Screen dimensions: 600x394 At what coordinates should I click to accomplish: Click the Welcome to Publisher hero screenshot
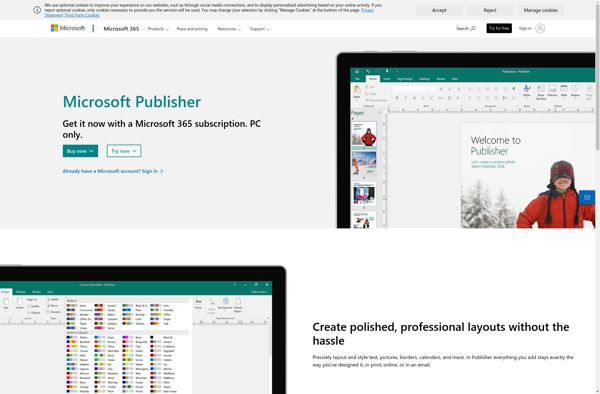(466, 140)
